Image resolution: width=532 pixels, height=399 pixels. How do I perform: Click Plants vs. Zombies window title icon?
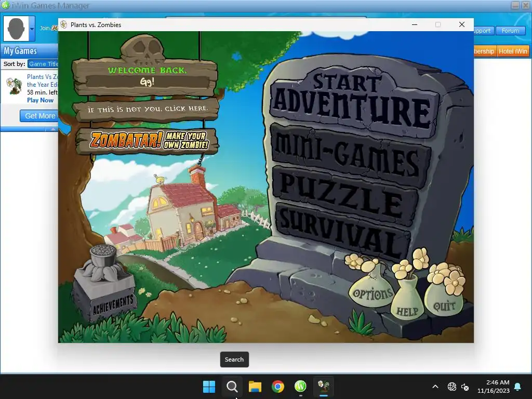(x=64, y=24)
